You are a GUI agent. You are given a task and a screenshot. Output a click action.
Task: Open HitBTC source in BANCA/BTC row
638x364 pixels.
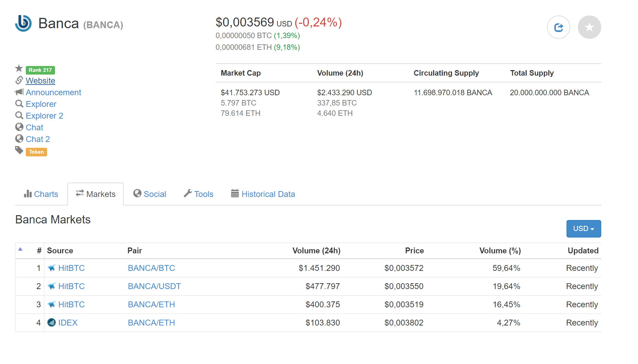[x=71, y=268]
